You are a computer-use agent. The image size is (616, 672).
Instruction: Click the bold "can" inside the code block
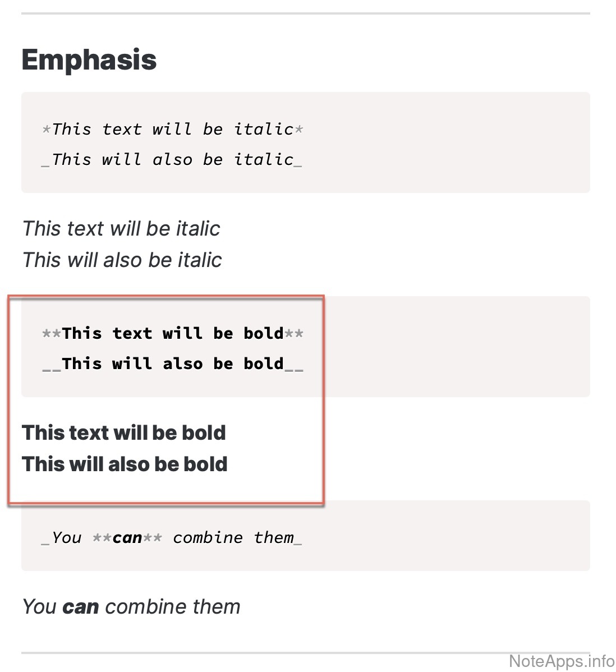pos(127,538)
